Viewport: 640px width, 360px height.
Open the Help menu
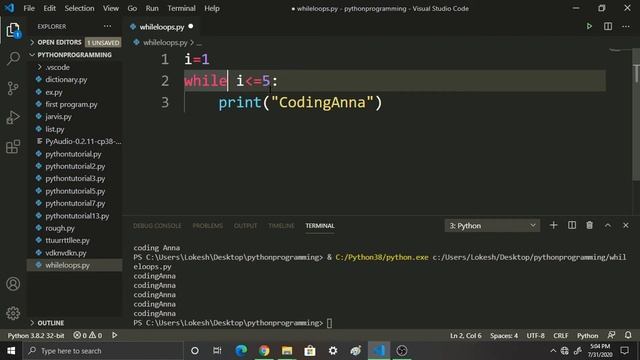coord(212,8)
